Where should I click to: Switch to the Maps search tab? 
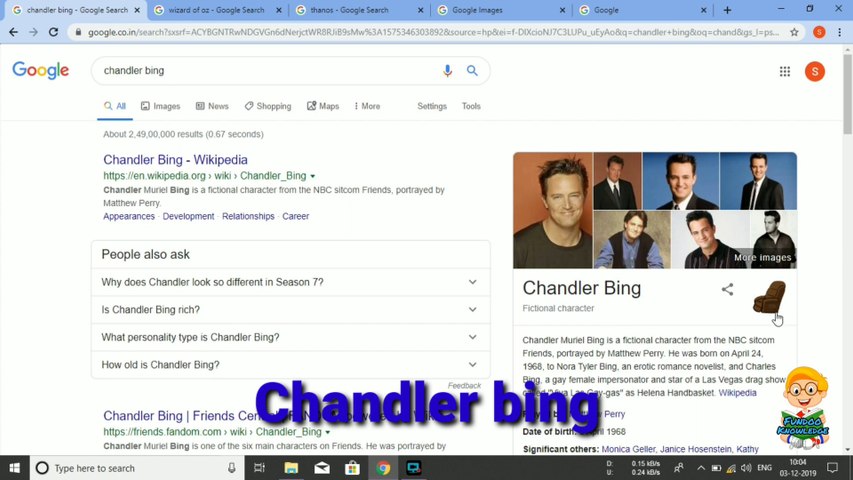click(x=323, y=106)
